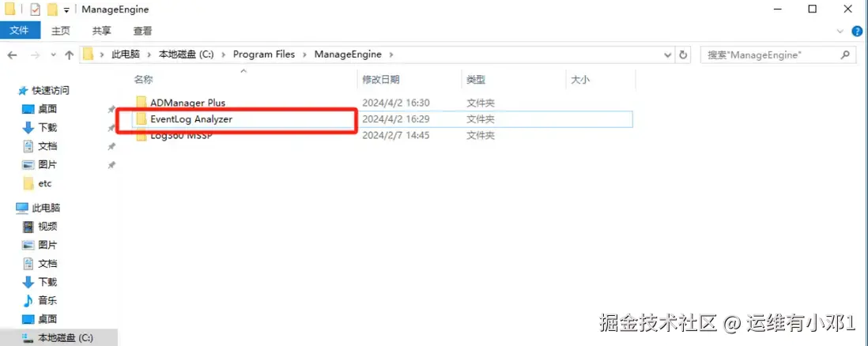This screenshot has width=868, height=346.
Task: Open 桌面 under quick access
Action: [x=47, y=109]
